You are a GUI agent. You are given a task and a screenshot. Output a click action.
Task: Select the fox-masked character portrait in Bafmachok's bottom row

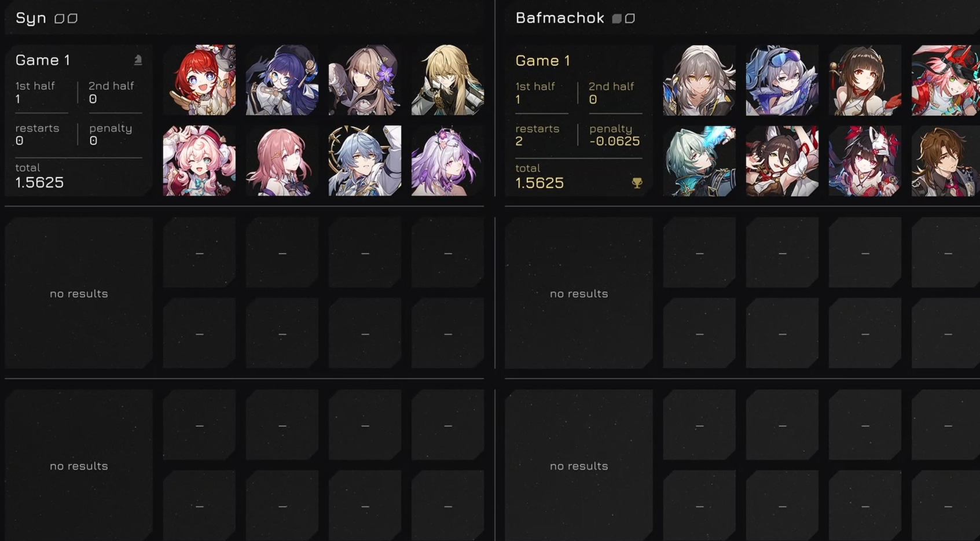coord(865,161)
